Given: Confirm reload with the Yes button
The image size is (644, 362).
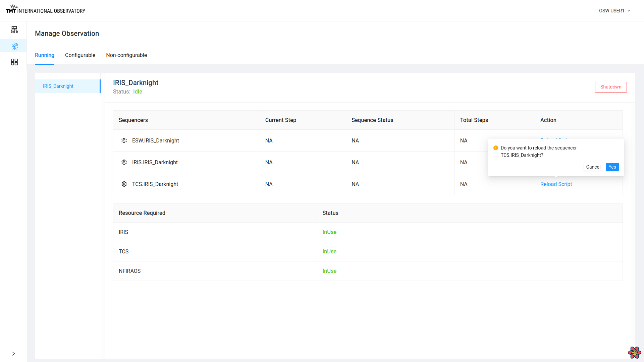Looking at the screenshot, I should tap(612, 167).
